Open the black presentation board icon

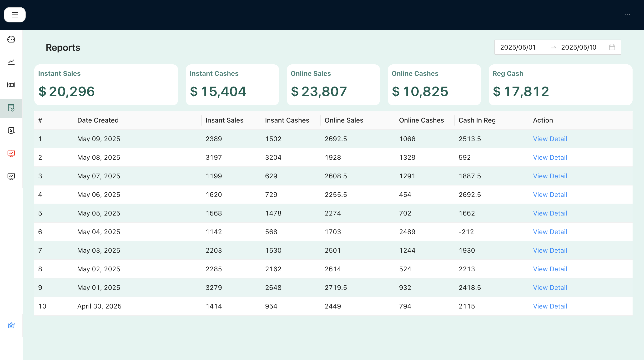pos(11,176)
